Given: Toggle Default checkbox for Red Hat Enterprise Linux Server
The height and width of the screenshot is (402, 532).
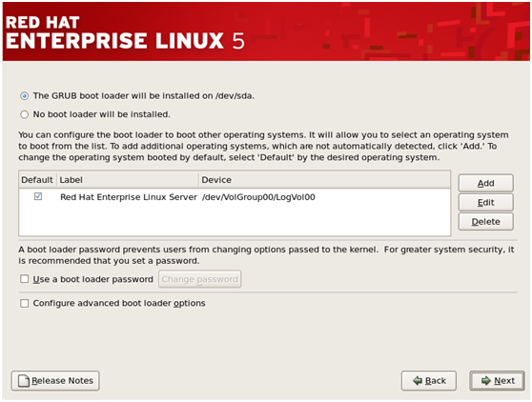Looking at the screenshot, I should click(x=38, y=196).
